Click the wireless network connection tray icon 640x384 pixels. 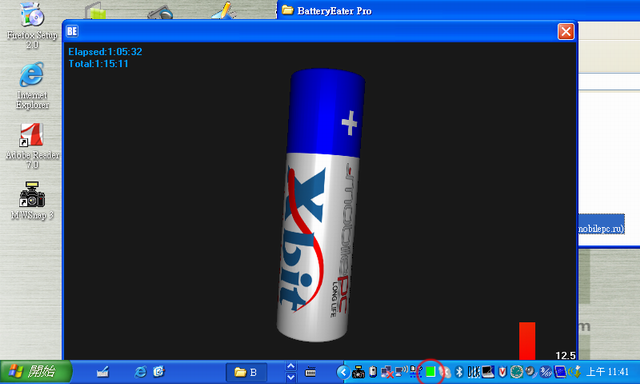401,371
